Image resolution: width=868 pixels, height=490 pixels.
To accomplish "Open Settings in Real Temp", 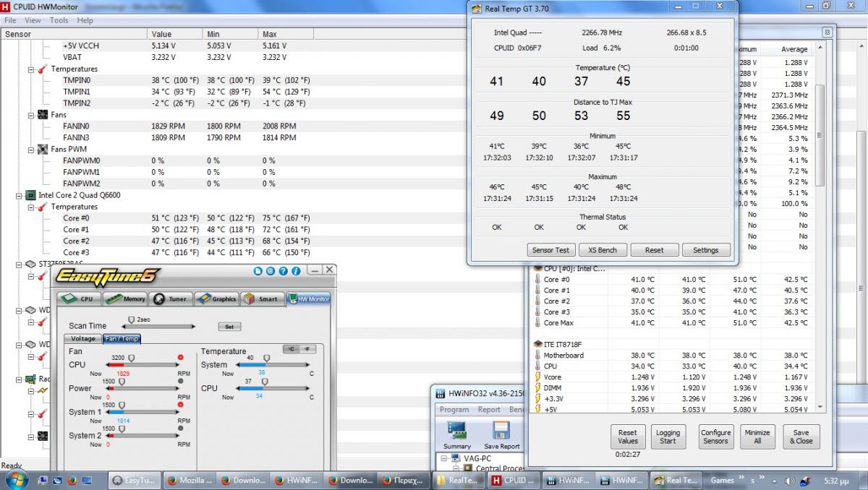I will point(706,250).
